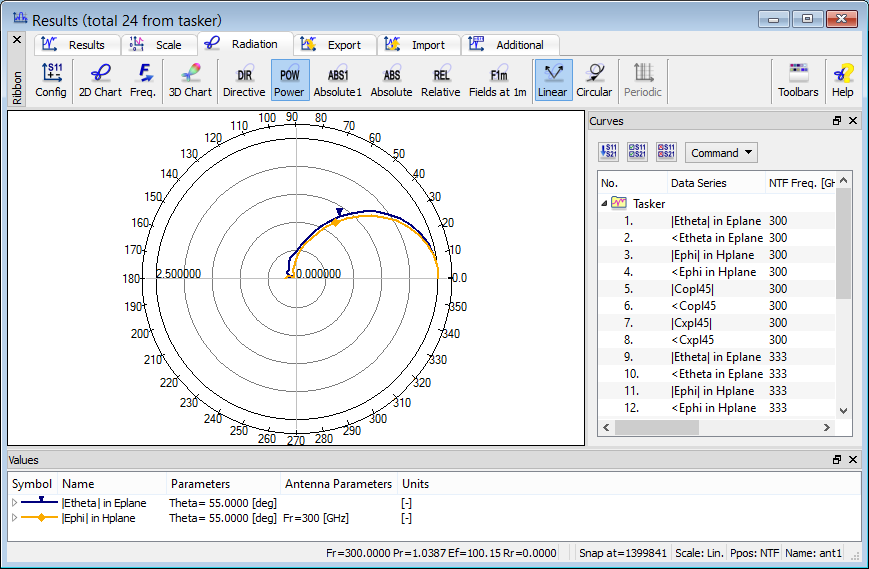Click the Freq. button
869x569 pixels.
click(143, 80)
